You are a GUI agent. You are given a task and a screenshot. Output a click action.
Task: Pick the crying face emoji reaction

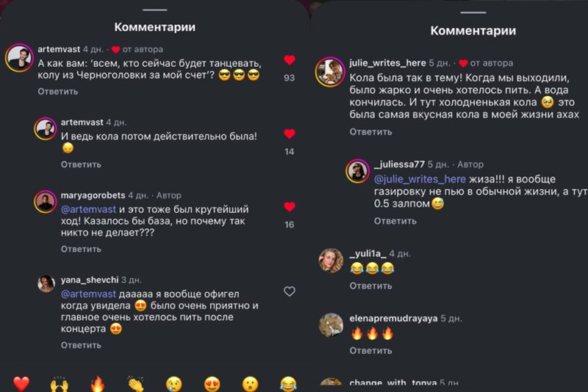(x=174, y=385)
